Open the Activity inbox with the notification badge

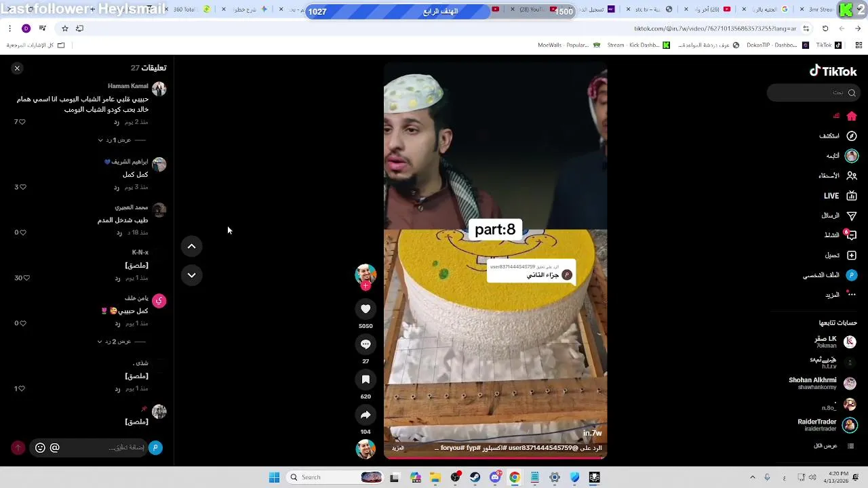click(x=851, y=235)
